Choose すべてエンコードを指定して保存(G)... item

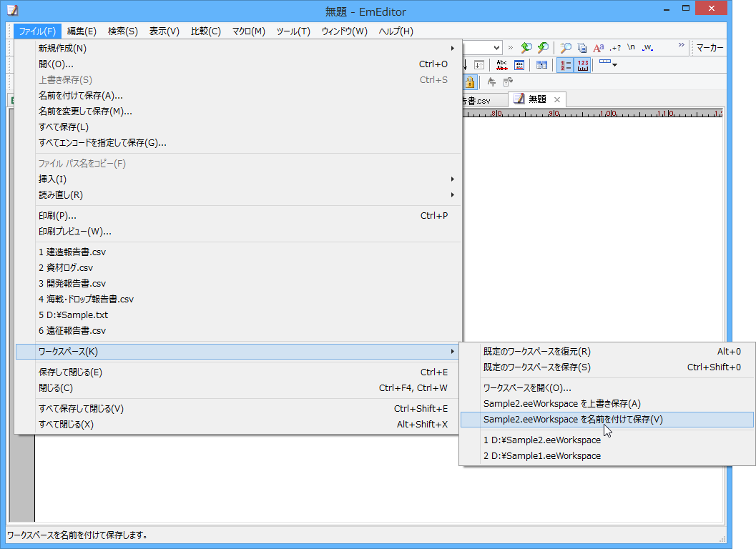pos(238,143)
